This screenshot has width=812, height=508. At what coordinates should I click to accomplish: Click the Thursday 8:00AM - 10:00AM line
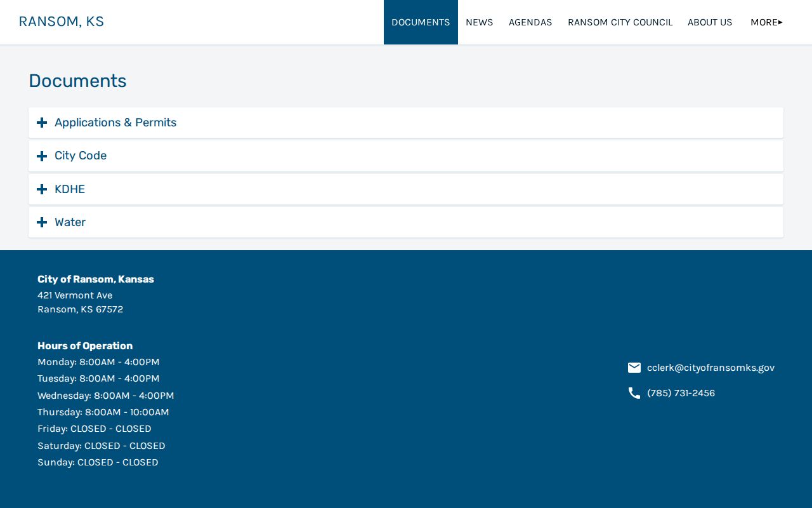coord(103,412)
